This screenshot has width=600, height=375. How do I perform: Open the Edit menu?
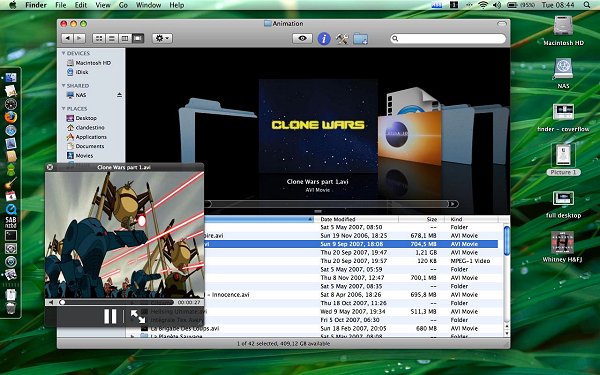point(81,5)
